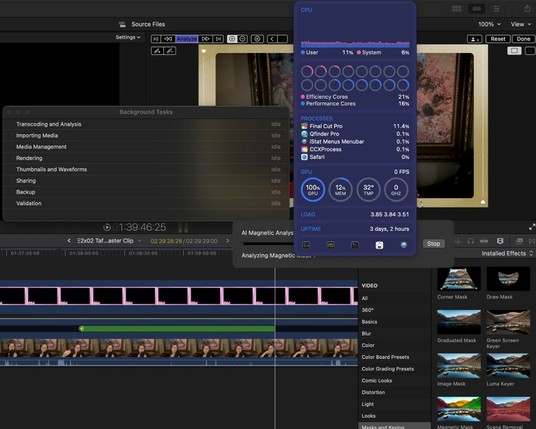Click the Reset button in viewer
Viewport: 536px width, 429px height.
pyautogui.click(x=498, y=39)
